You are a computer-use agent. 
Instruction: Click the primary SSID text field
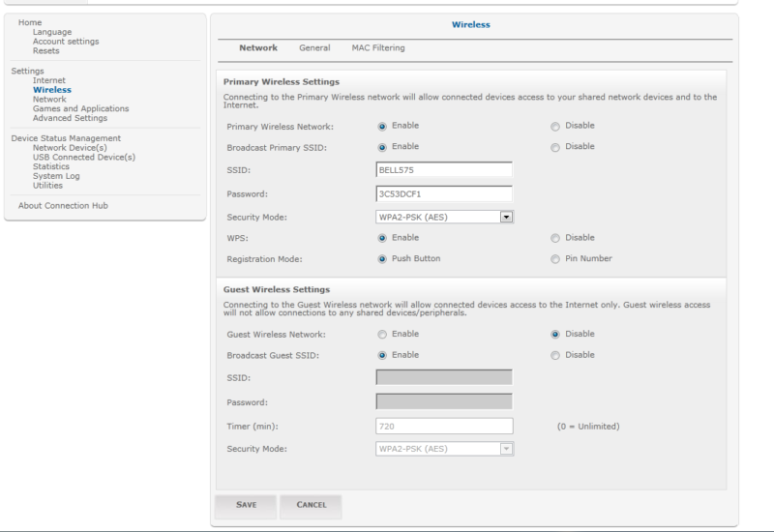click(x=443, y=170)
